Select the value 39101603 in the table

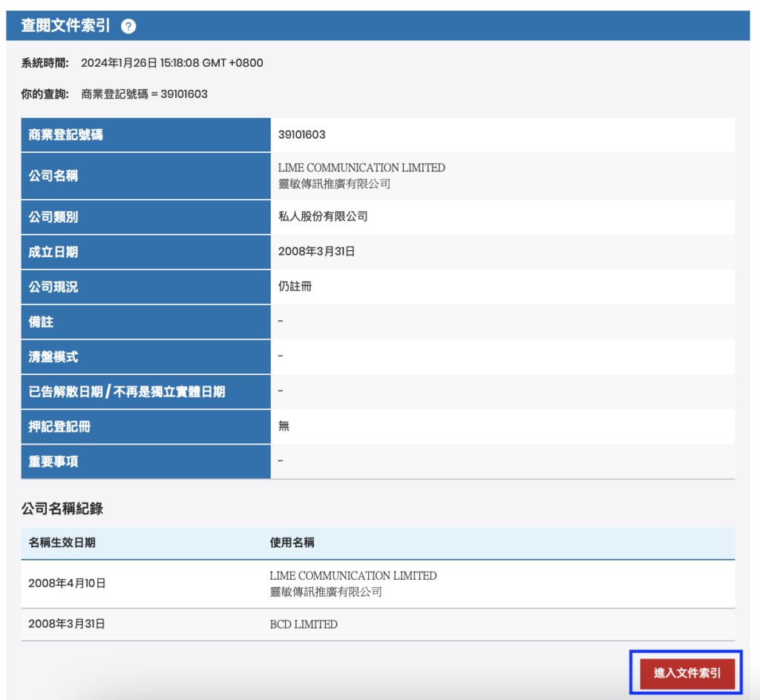tap(301, 135)
